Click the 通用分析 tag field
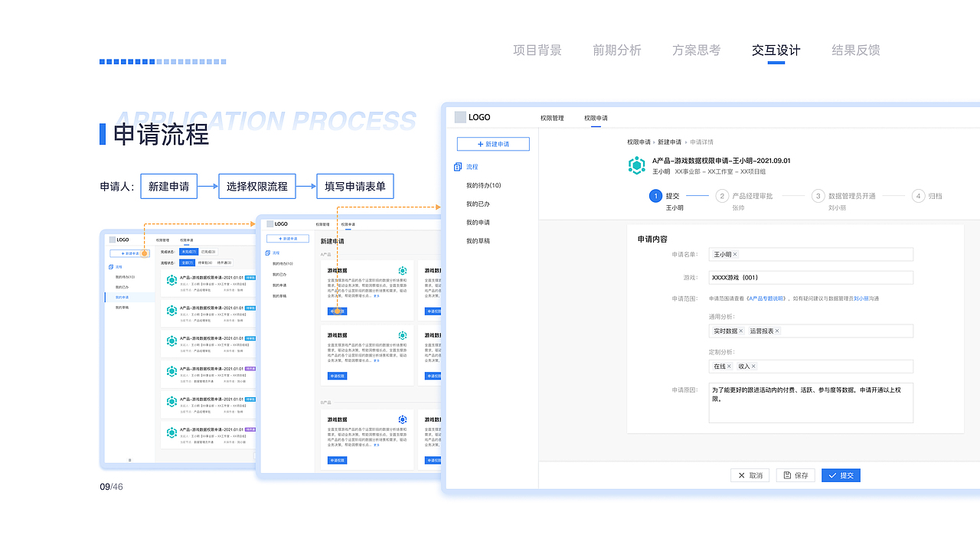This screenshot has width=980, height=551. click(x=811, y=331)
